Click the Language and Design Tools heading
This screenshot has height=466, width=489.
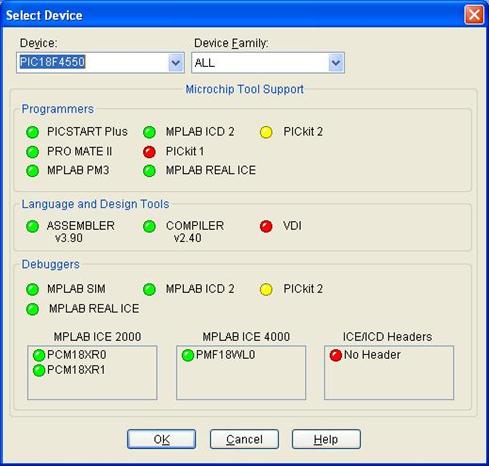click(x=95, y=204)
